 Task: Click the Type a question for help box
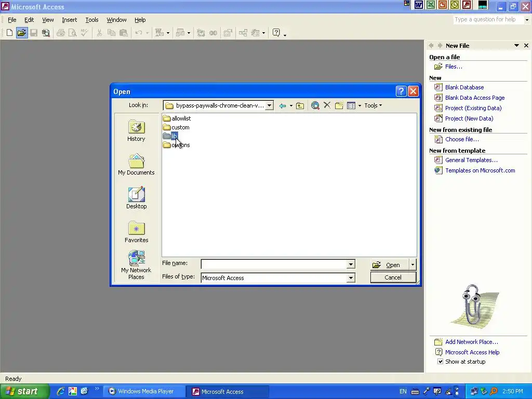click(488, 20)
